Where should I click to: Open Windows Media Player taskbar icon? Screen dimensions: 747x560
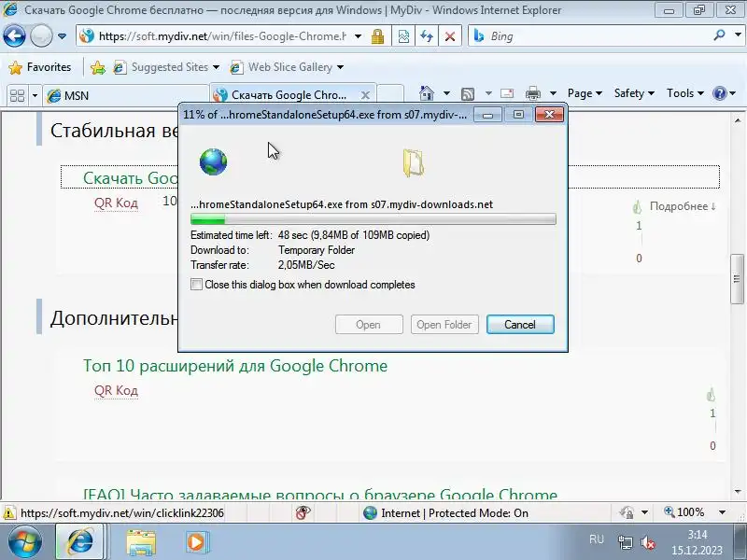coord(196,542)
